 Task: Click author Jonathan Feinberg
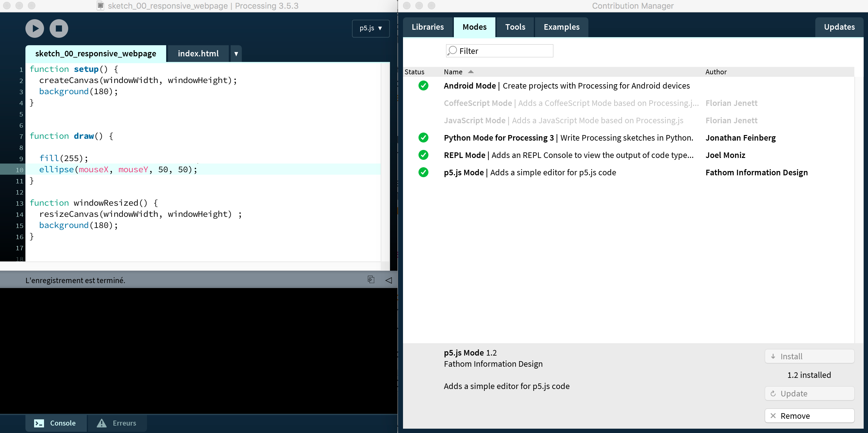pos(741,138)
